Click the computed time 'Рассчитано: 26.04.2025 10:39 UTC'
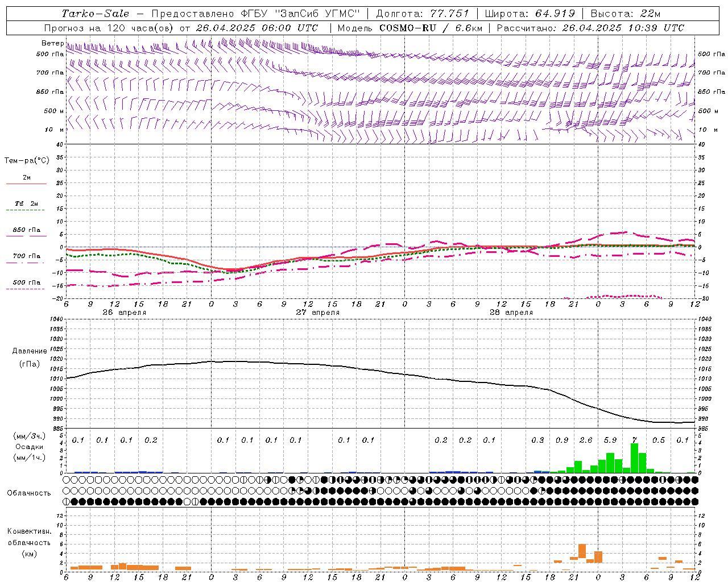 pyautogui.click(x=590, y=28)
